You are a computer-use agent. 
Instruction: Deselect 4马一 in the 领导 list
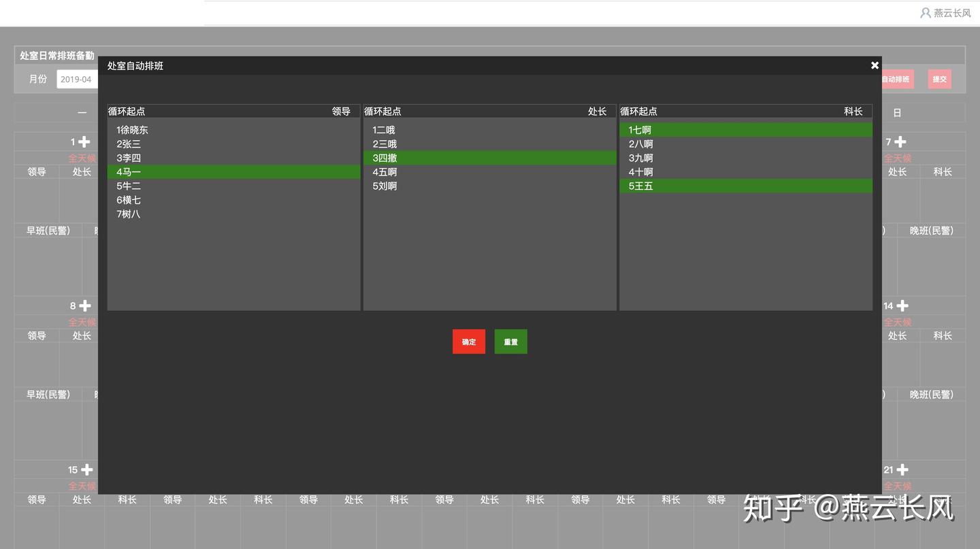point(233,172)
